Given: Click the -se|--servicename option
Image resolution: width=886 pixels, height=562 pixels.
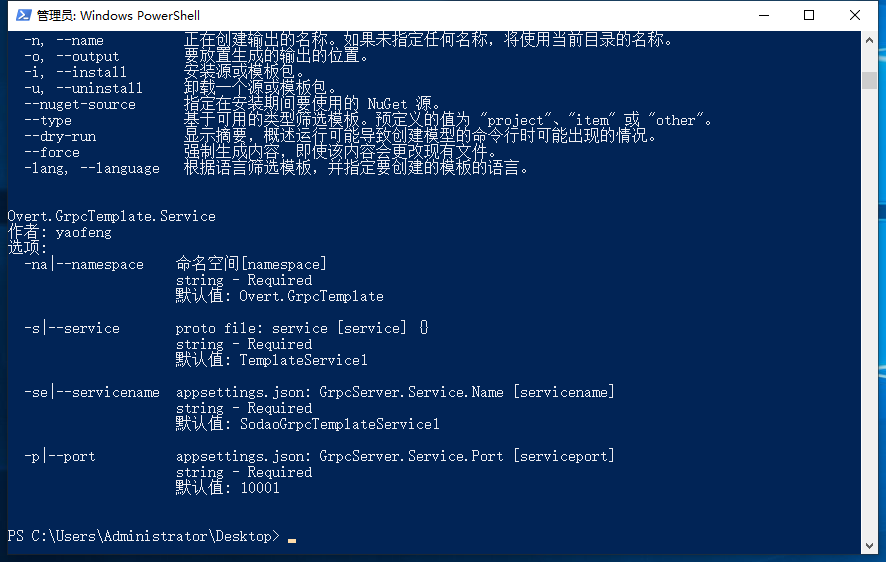Looking at the screenshot, I should click(x=92, y=392).
